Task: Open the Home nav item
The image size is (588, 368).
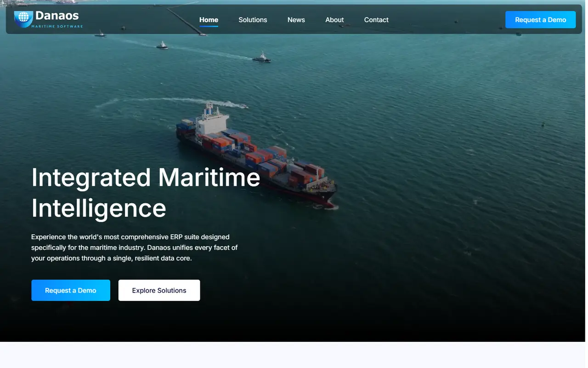Action: point(209,20)
